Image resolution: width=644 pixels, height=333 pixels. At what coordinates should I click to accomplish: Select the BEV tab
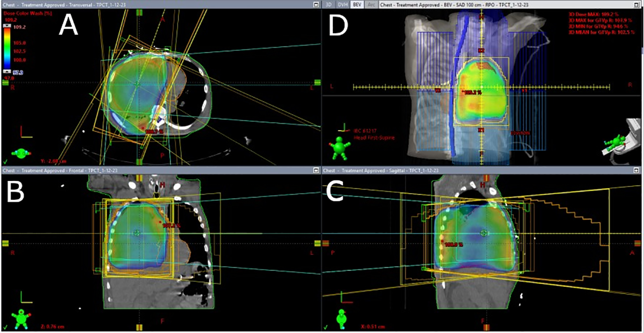[357, 5]
